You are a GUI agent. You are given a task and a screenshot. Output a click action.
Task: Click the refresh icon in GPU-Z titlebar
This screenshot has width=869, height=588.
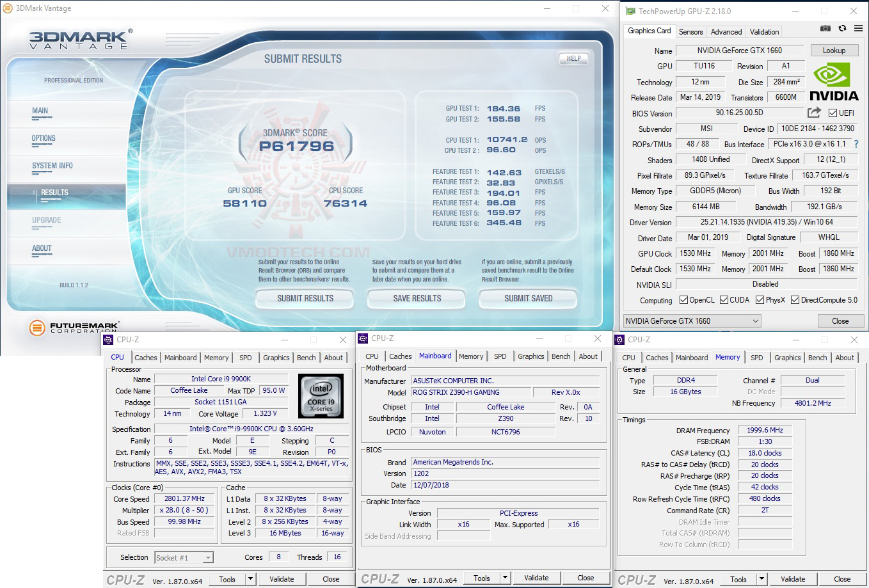(x=841, y=28)
